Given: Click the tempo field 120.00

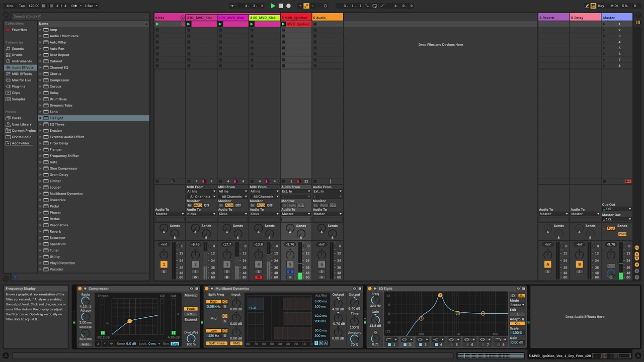Looking at the screenshot, I should pos(34,6).
